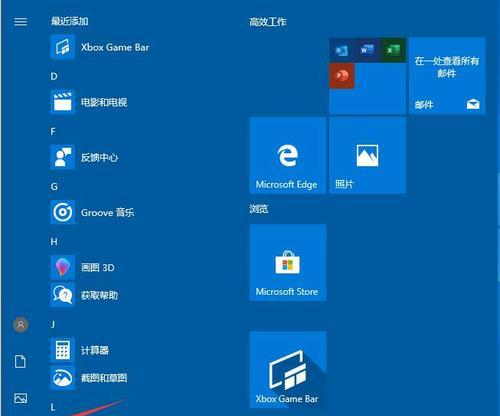Open PowerPoint in the Office tile group

342,76
